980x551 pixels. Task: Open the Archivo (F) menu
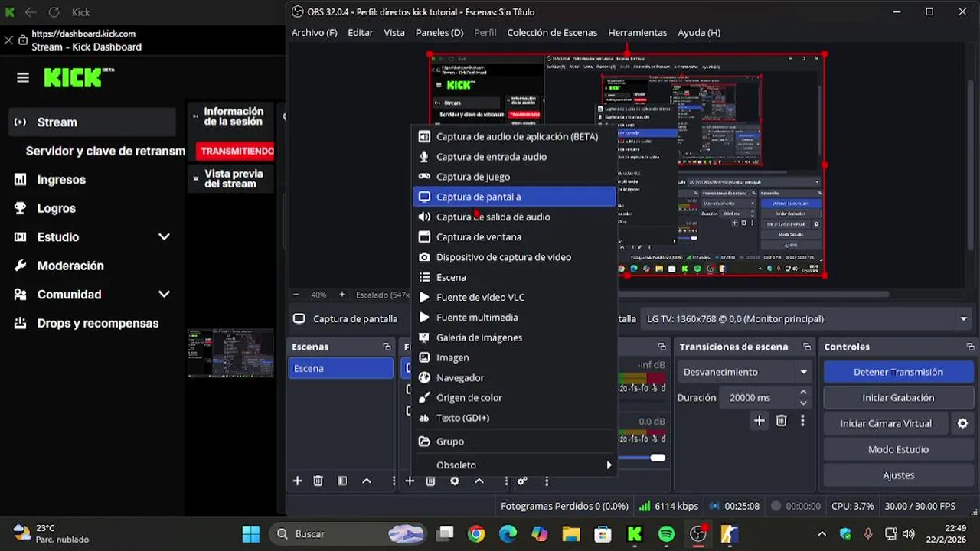click(x=314, y=33)
